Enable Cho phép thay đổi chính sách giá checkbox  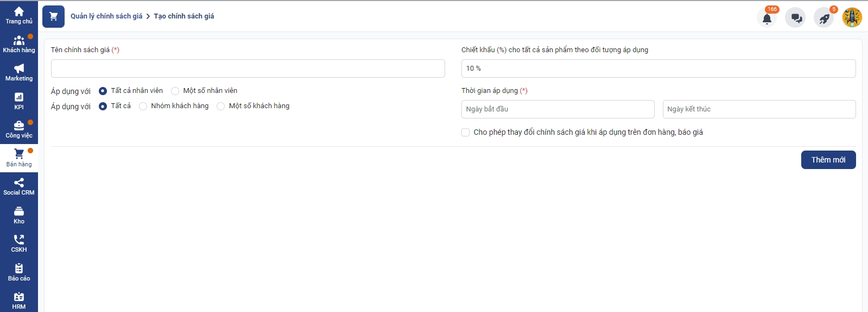coord(465,132)
